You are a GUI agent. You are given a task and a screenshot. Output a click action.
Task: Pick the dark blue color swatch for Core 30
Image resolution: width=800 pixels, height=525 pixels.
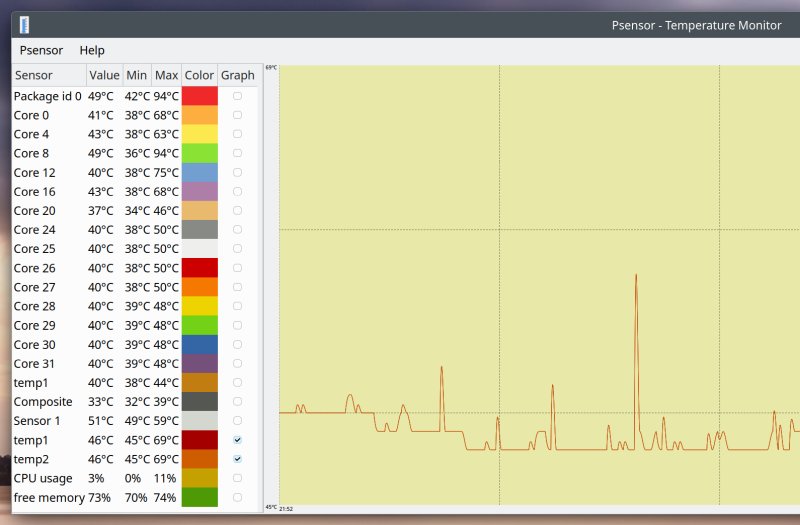coord(199,344)
